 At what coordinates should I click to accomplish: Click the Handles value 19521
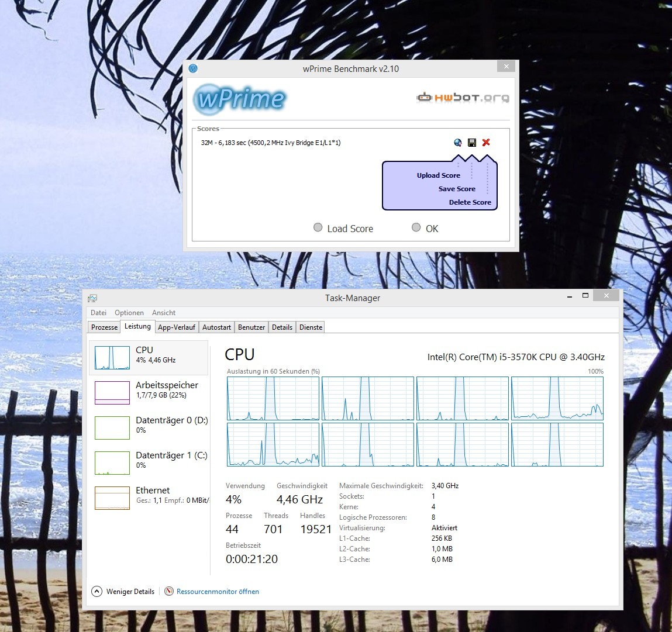point(316,530)
